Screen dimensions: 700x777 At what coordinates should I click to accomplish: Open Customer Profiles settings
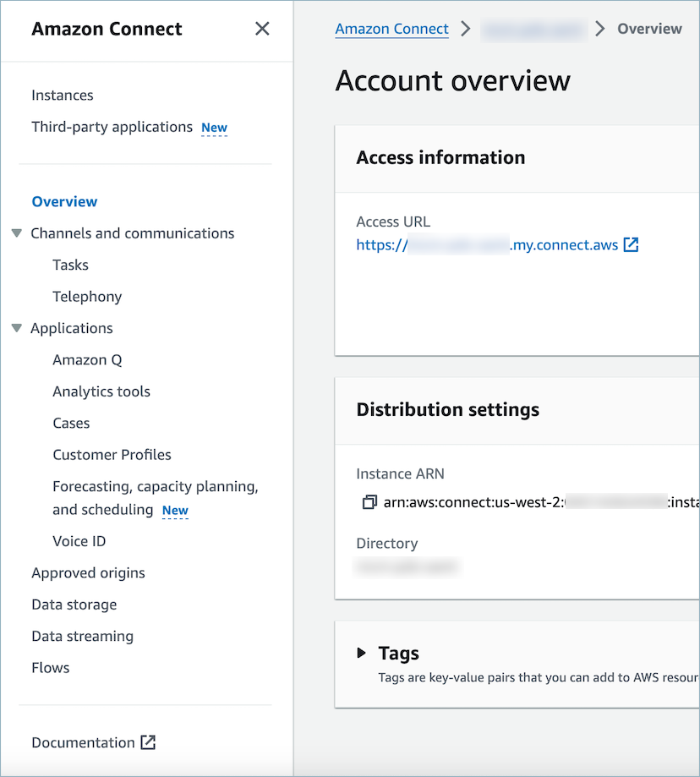point(112,454)
